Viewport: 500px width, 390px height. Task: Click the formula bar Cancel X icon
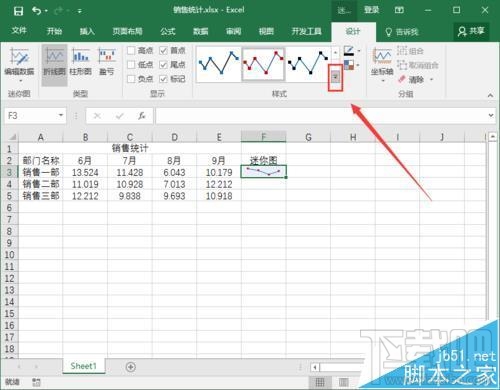point(97,116)
